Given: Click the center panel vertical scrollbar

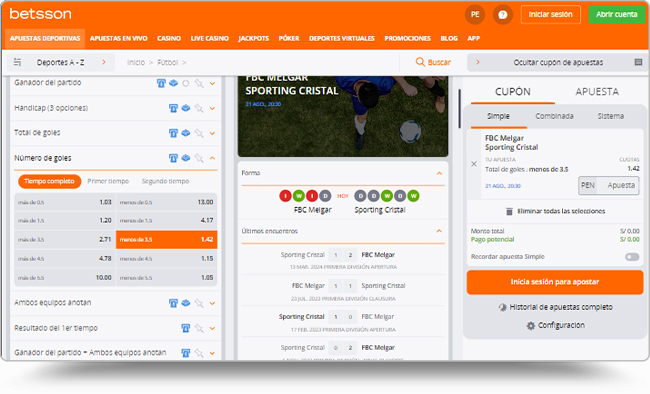Looking at the screenshot, I should [459, 109].
